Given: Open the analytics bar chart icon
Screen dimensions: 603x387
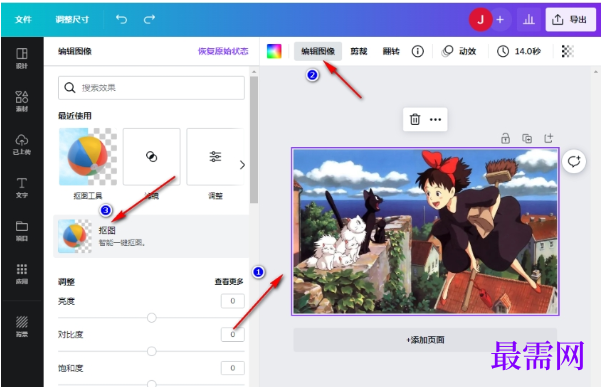Looking at the screenshot, I should [x=529, y=19].
